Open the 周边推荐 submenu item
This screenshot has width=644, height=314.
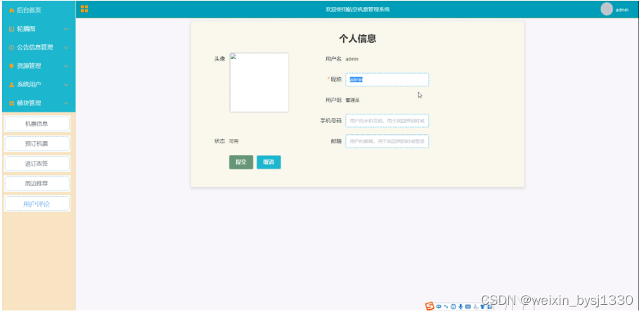pyautogui.click(x=37, y=183)
